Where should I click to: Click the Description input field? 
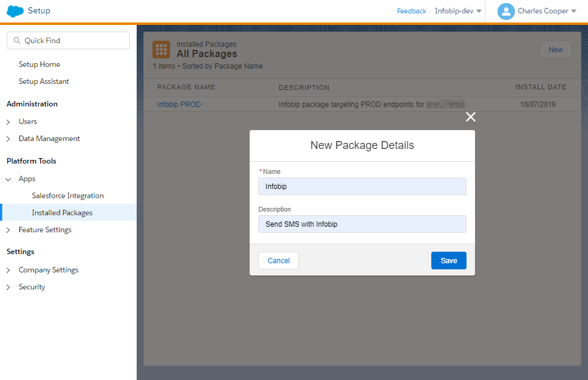tap(362, 224)
